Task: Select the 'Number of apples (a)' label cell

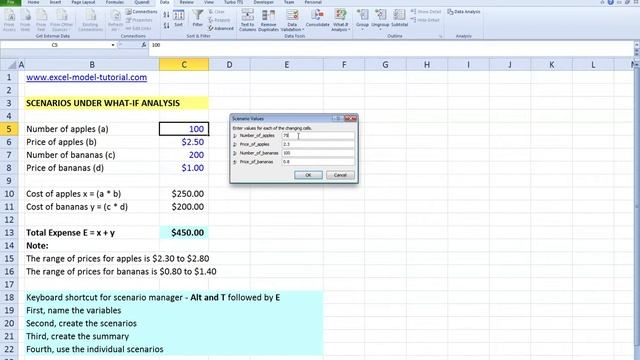Action: click(x=92, y=129)
